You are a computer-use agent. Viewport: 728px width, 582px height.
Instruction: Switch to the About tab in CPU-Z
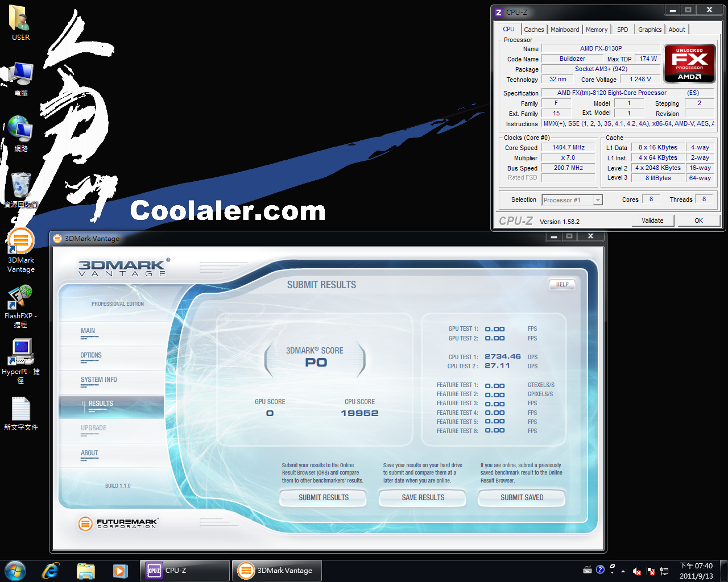pyautogui.click(x=677, y=30)
